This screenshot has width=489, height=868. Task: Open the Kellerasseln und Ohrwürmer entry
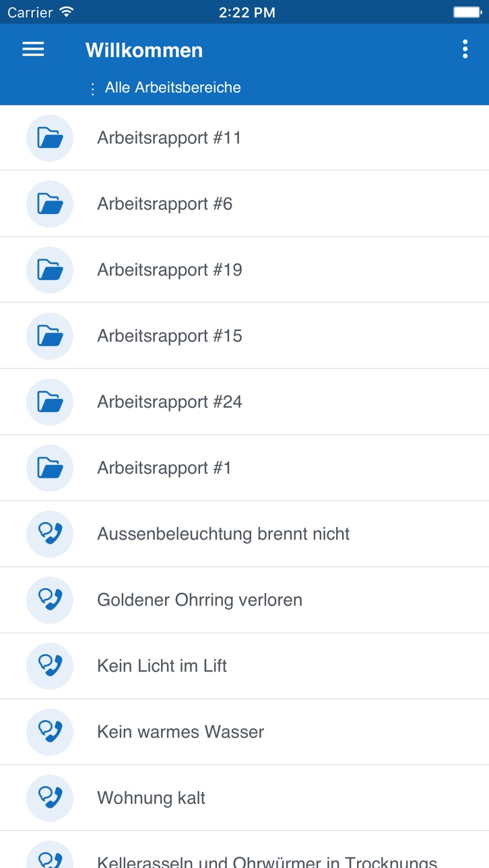point(244,849)
